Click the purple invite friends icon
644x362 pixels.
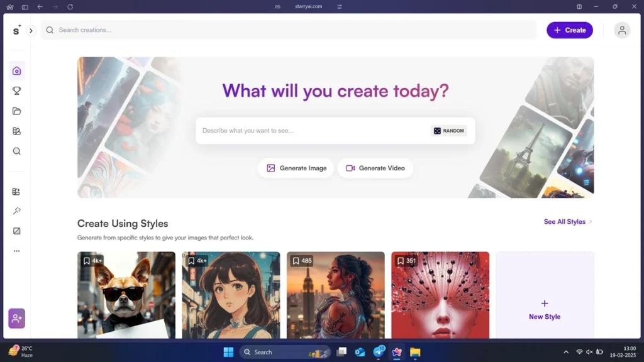point(16,318)
